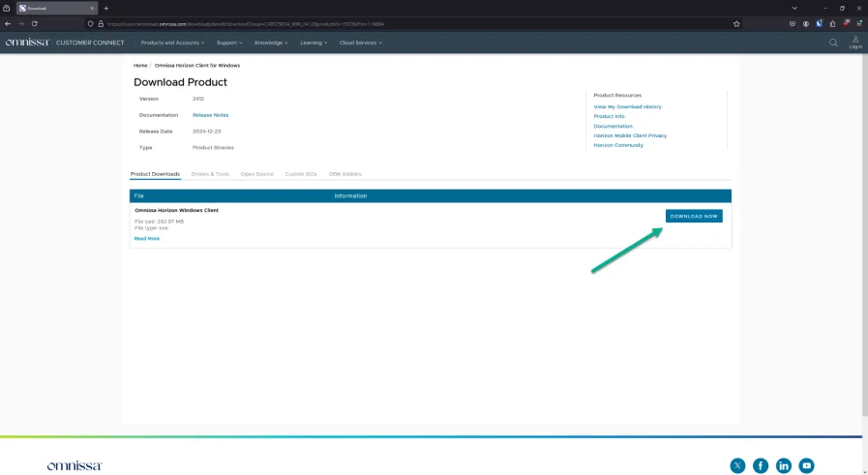
Task: Open Omnissa YouTube social icon
Action: pos(807,465)
